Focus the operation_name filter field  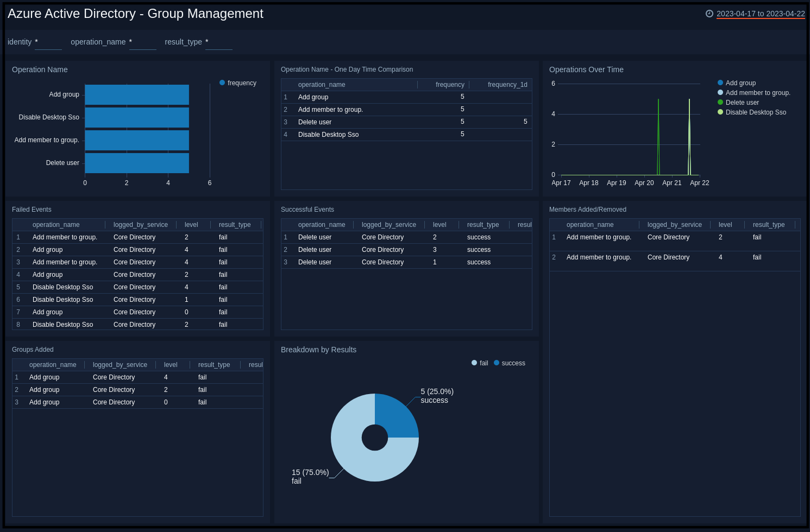pyautogui.click(x=143, y=42)
